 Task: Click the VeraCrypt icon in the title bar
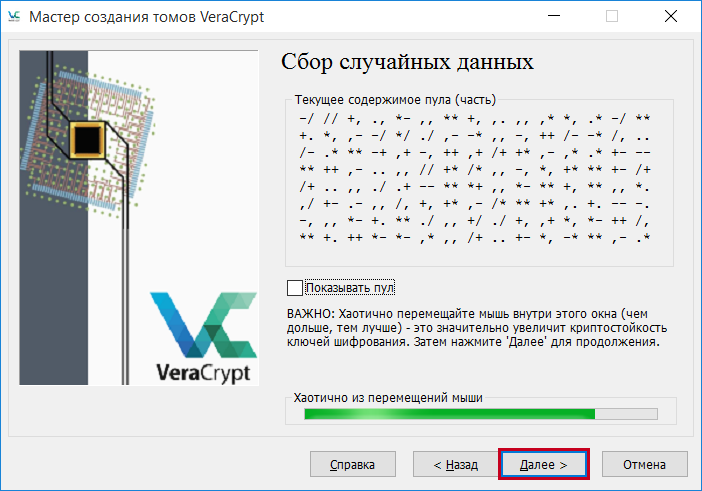coord(15,16)
